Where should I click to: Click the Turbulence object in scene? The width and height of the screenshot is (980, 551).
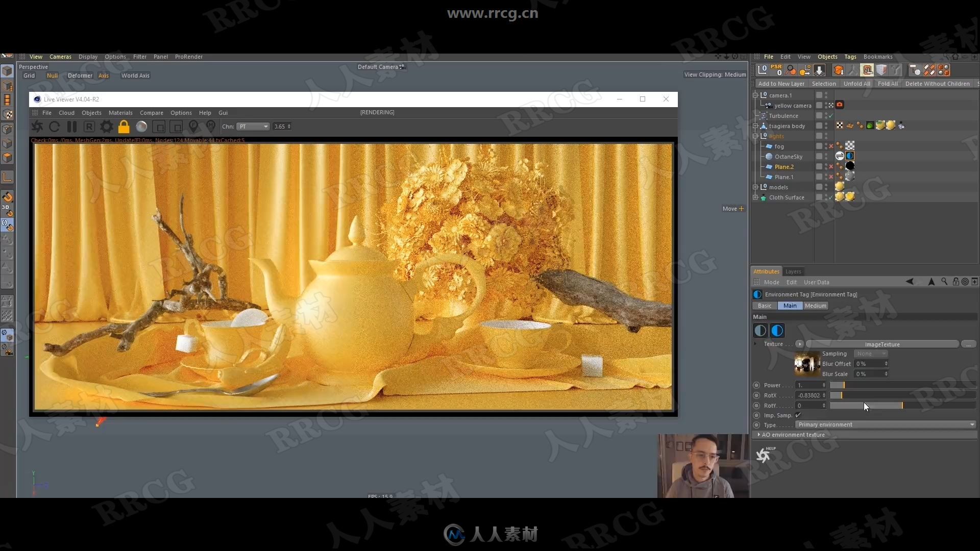click(783, 115)
